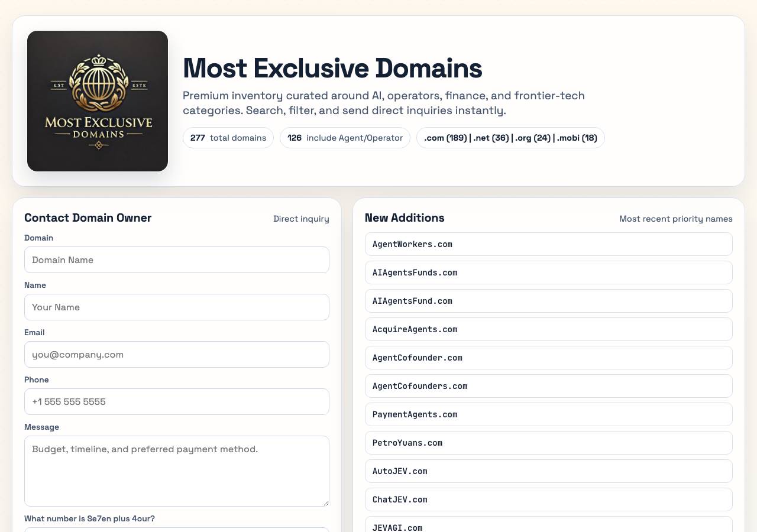
Task: Select the PetroYuans.com domain
Action: point(549,443)
